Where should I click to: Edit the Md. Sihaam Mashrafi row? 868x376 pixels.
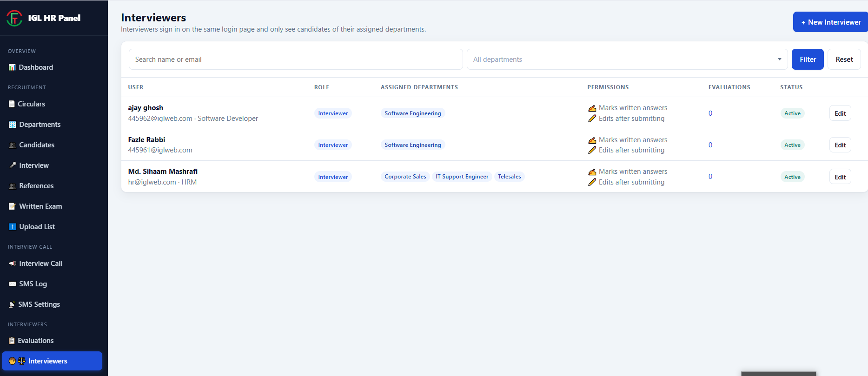pyautogui.click(x=840, y=177)
